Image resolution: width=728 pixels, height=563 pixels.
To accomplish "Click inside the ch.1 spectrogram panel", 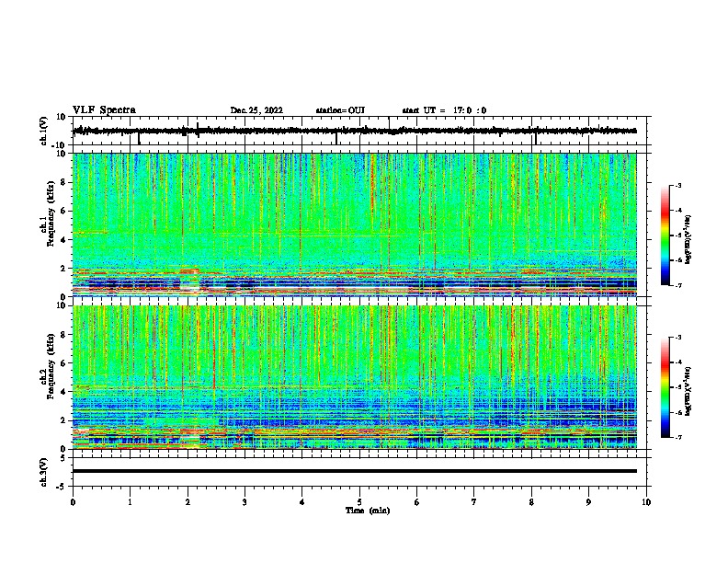I will pos(354,224).
